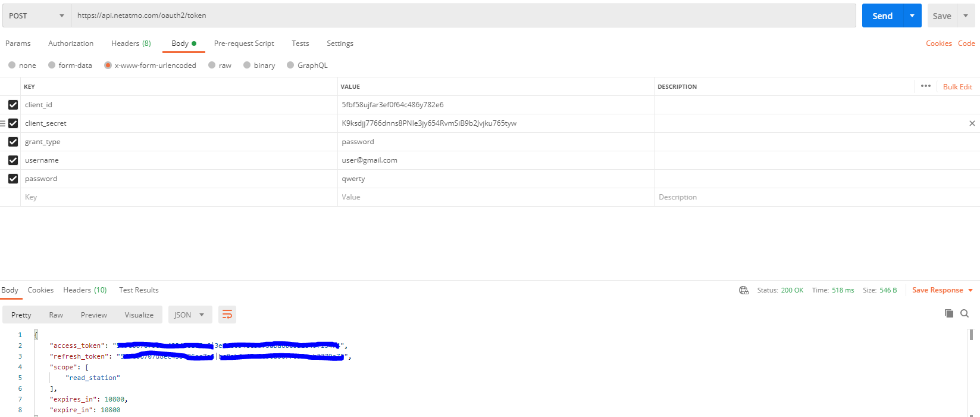Expand the Send button dropdown arrow
The height and width of the screenshot is (417, 980).
(x=912, y=16)
